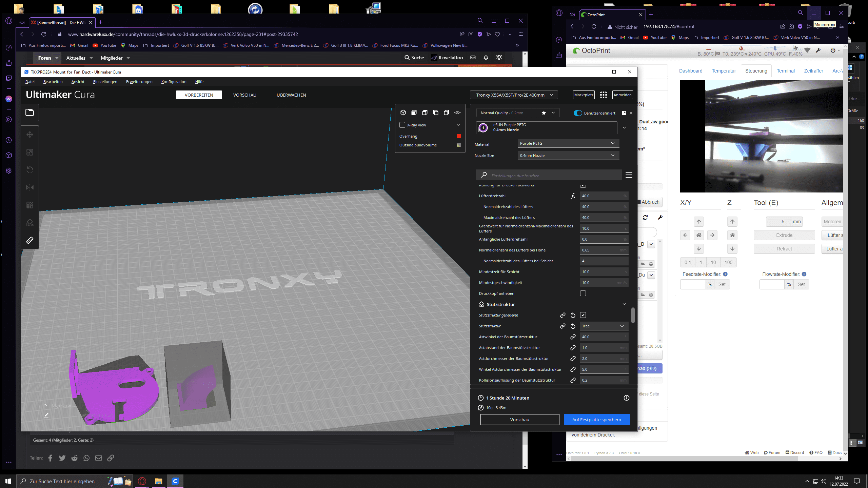Home the X/Y axes in OctoPrint

click(699, 235)
